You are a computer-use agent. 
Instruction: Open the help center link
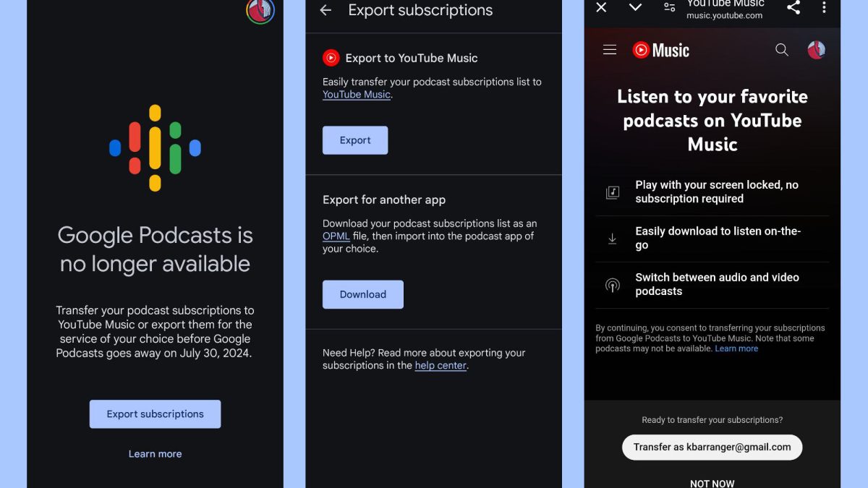(x=441, y=366)
